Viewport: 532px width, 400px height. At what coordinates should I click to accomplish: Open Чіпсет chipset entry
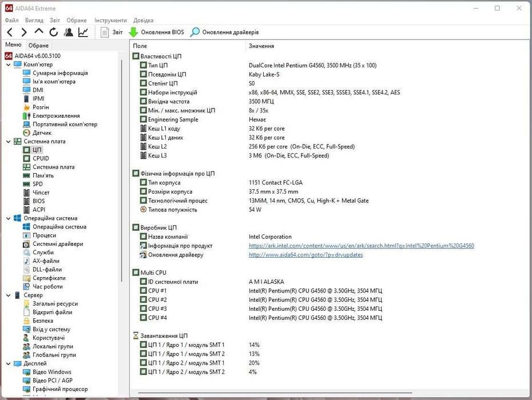[36, 193]
